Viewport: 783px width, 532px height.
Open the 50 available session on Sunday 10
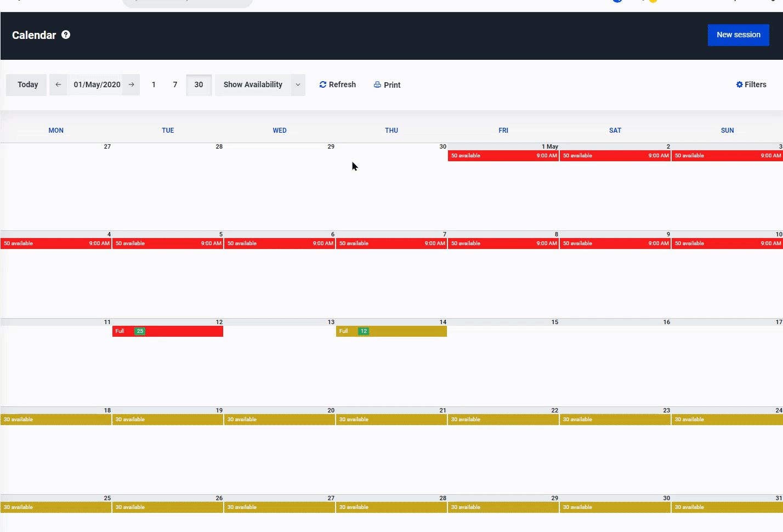(728, 244)
